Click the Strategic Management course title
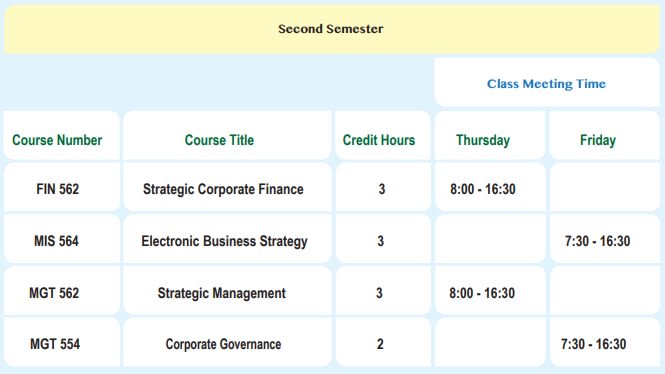665x374 pixels. [221, 293]
